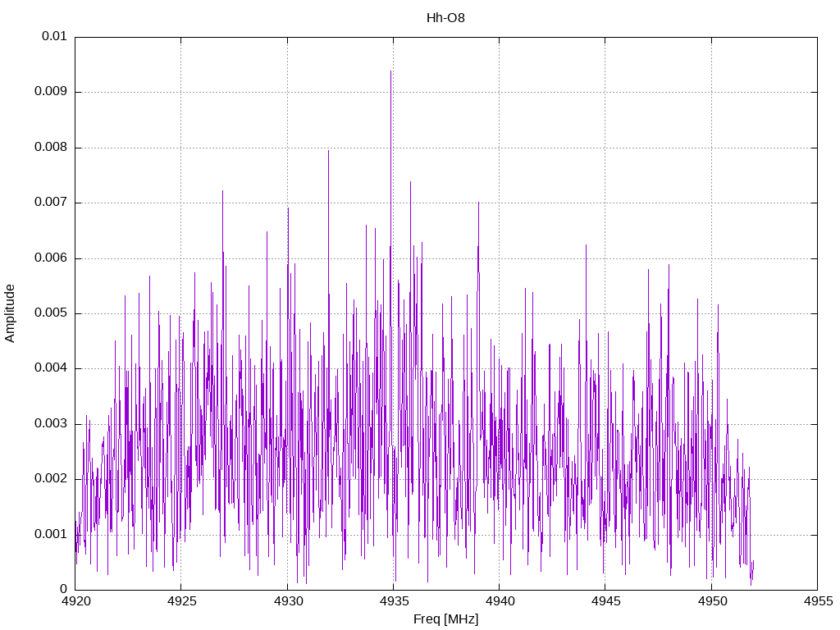
Task: Click the 4935 x-axis tick label
Action: 395,601
